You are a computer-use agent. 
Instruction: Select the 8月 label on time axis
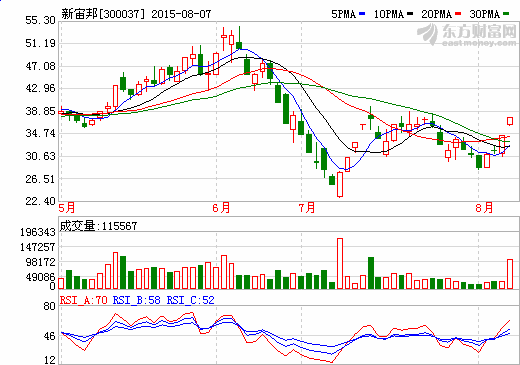pos(484,208)
